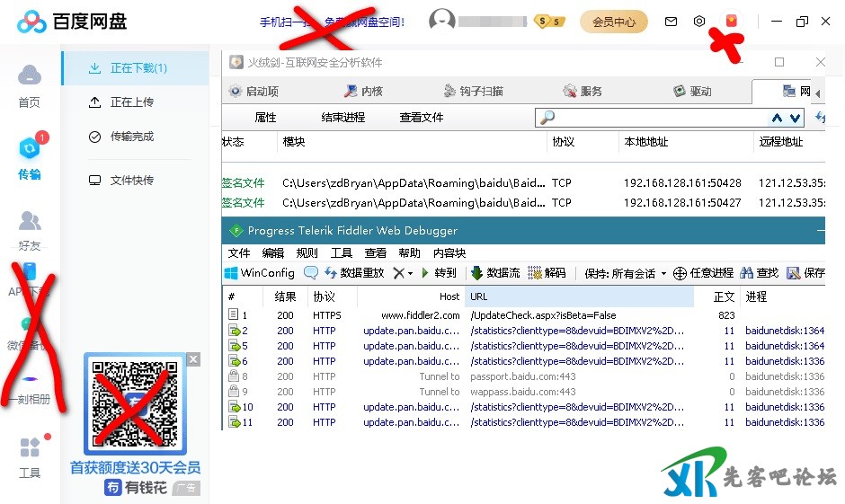Close the QR code advertisement
The height and width of the screenshot is (504, 845).
(193, 359)
